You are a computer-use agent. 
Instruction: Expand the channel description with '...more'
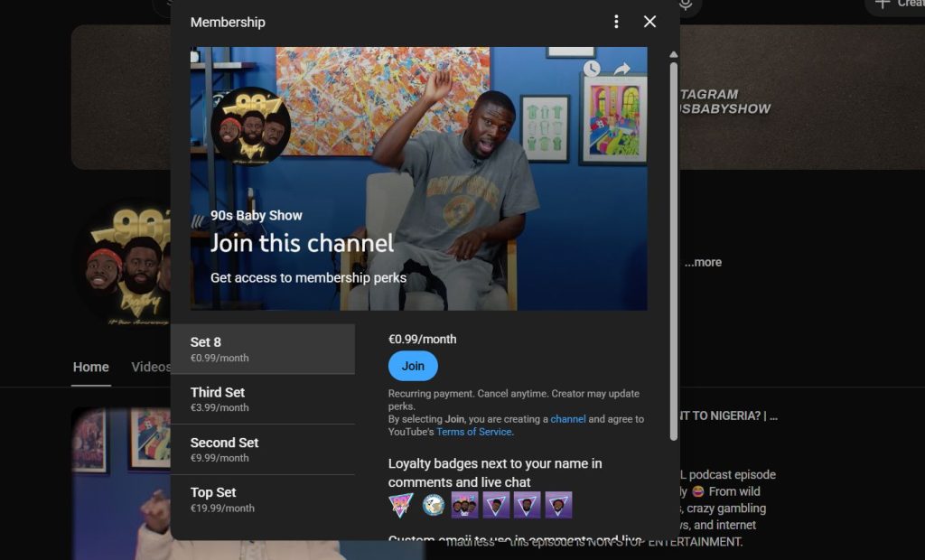click(703, 262)
